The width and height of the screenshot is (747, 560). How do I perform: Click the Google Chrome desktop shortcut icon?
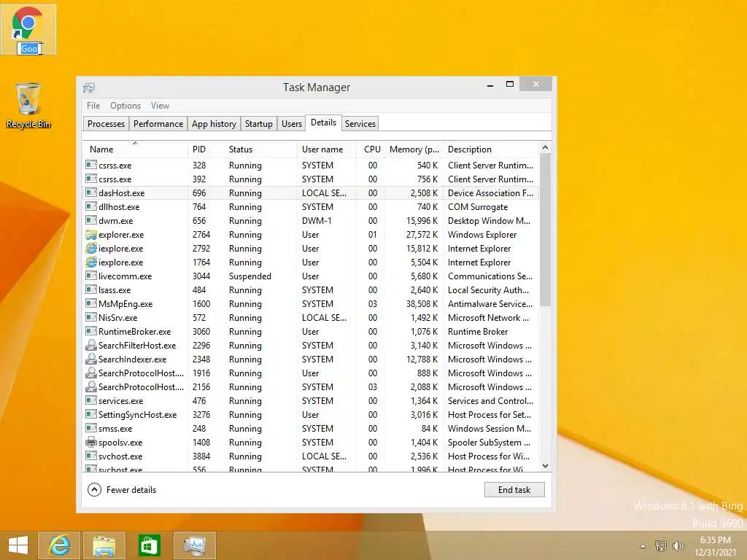[28, 23]
